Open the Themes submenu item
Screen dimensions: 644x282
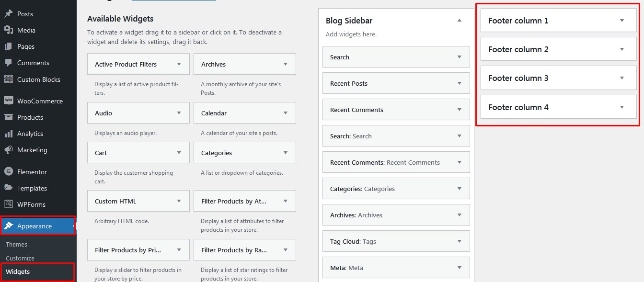pyautogui.click(x=17, y=244)
